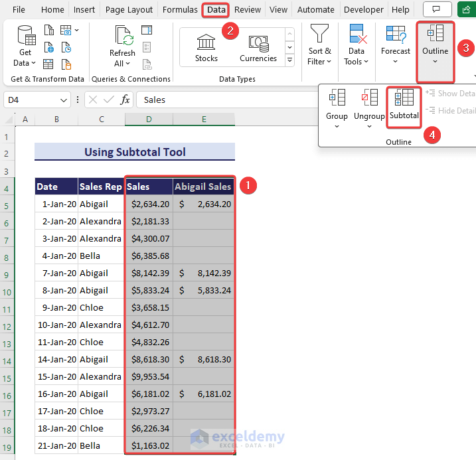Click the Sales Rep header cell
The width and height of the screenshot is (476, 460).
tap(101, 187)
